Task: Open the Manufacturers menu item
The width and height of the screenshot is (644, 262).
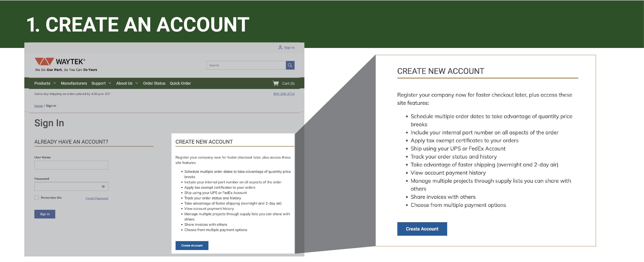Action: click(x=73, y=83)
